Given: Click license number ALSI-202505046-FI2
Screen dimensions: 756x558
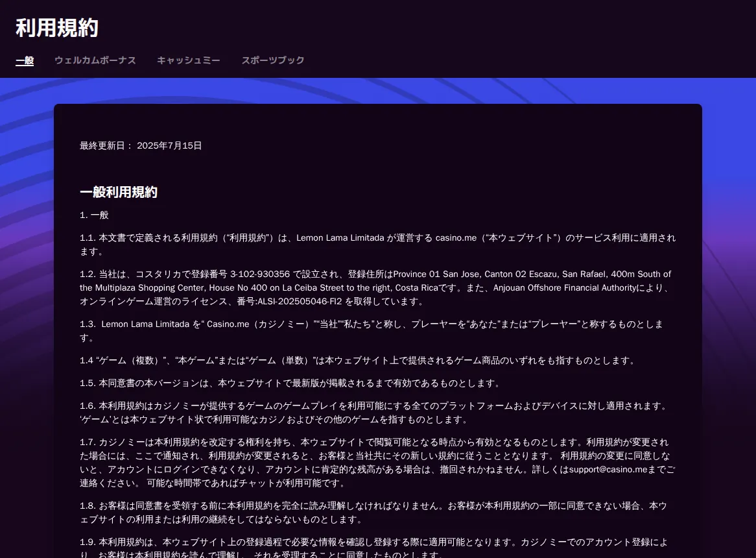Looking at the screenshot, I should coord(300,302).
